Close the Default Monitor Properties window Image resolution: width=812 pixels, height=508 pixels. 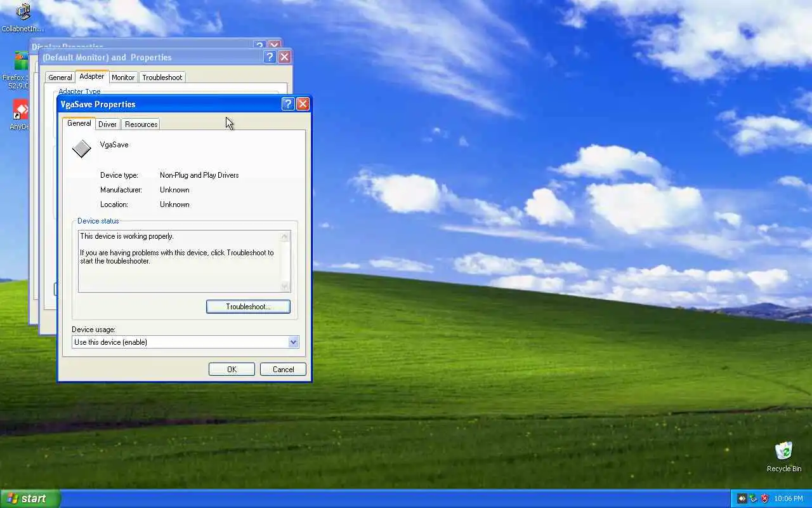[284, 57]
